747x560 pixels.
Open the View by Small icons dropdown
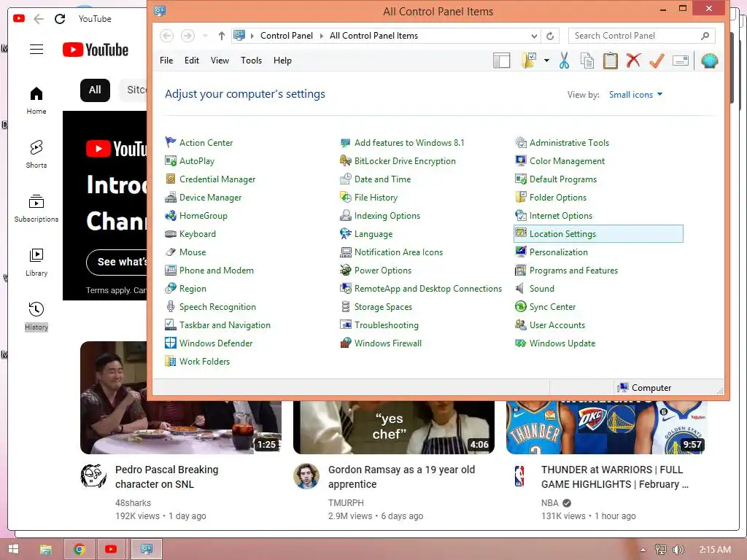coord(635,95)
